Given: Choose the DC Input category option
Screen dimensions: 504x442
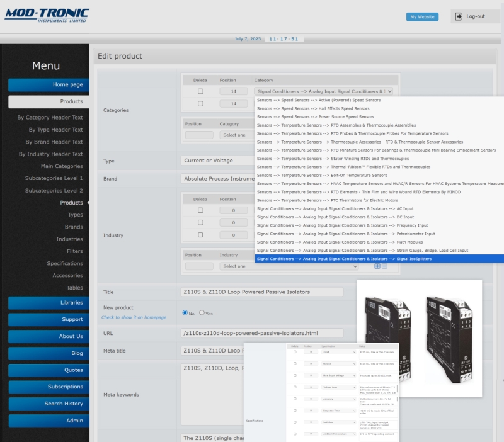Looking at the screenshot, I should (379, 217).
